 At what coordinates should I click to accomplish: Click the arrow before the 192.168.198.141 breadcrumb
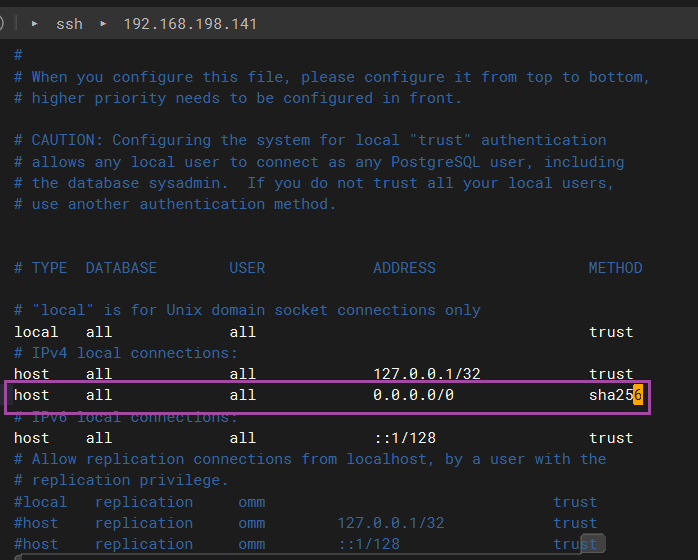103,24
